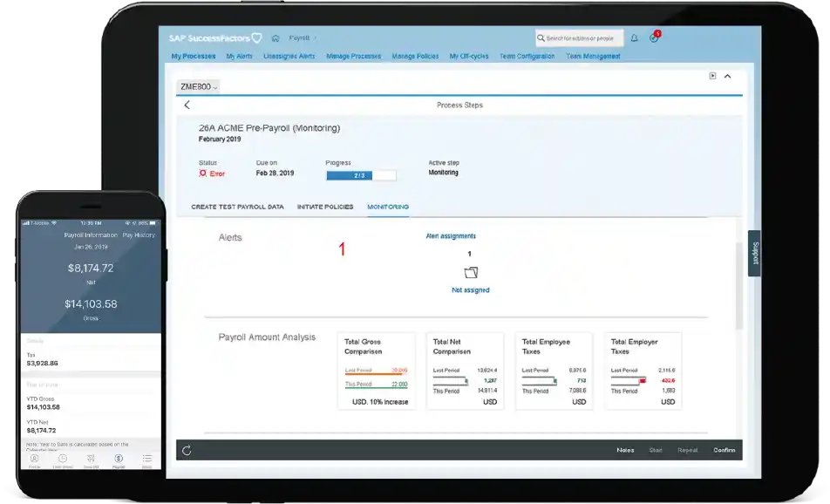Open Team Configuration tab
This screenshot has height=504, width=830.
coord(527,56)
